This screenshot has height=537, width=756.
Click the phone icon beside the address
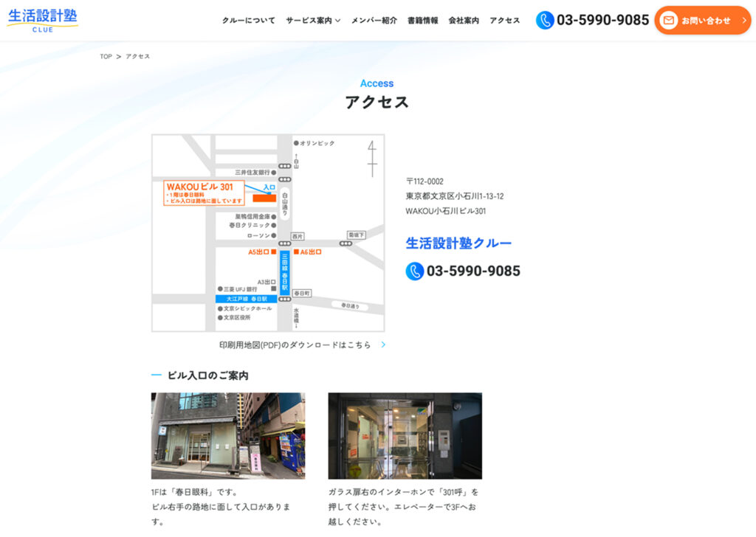[415, 271]
